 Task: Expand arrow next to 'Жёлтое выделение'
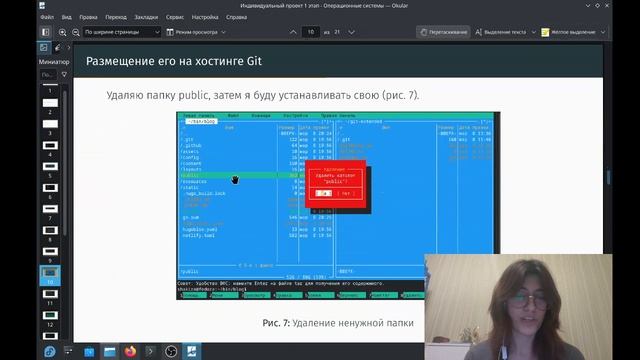pos(603,32)
